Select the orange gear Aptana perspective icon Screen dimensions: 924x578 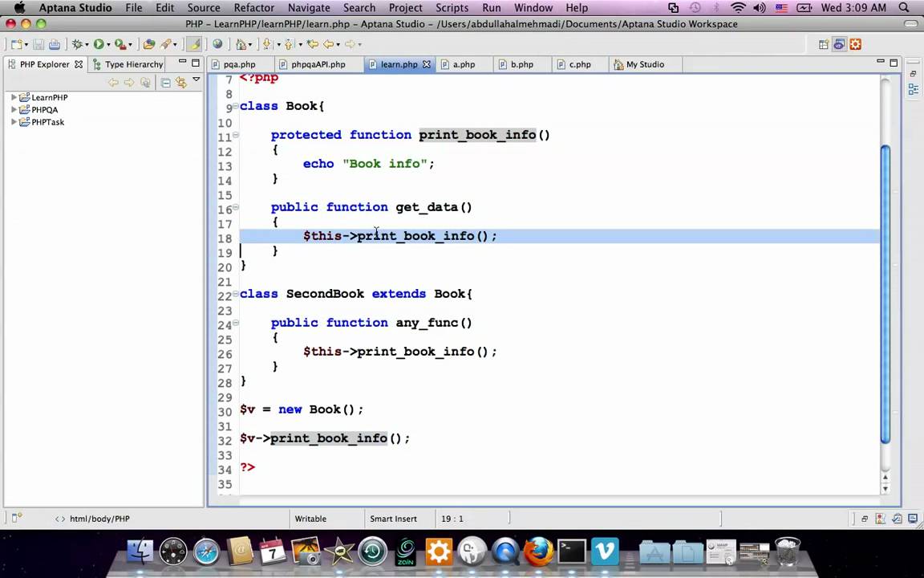point(856,44)
